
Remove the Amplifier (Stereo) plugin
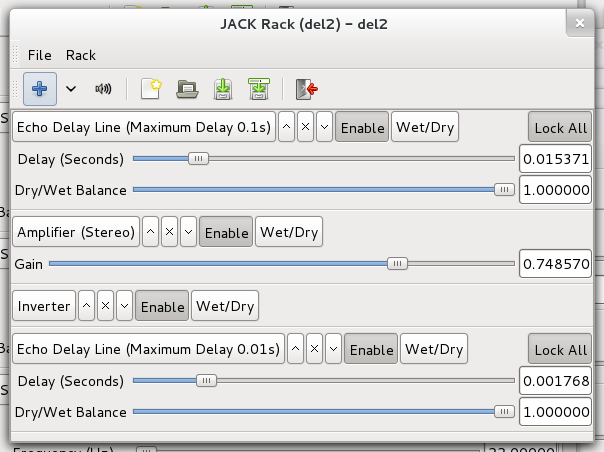[169, 232]
